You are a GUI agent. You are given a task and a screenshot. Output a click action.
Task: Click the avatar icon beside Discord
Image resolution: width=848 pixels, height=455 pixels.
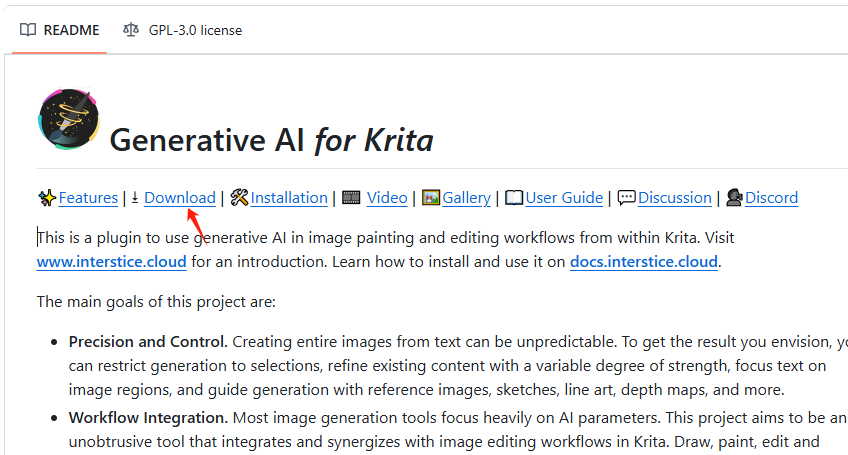(x=734, y=198)
